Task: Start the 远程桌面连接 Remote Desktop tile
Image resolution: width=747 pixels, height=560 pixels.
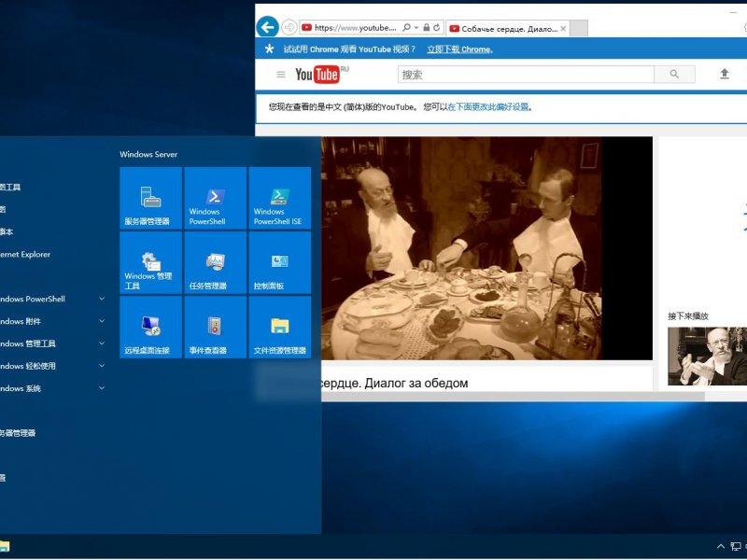Action: [150, 327]
